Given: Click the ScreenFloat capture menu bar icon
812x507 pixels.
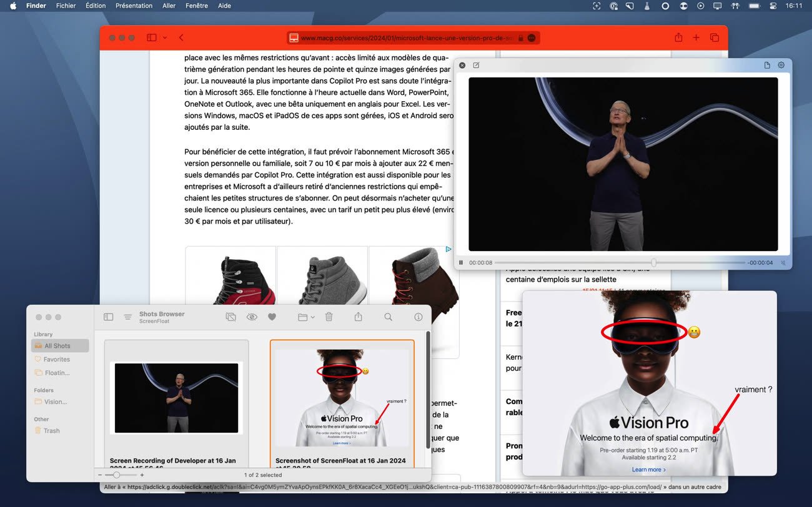Looking at the screenshot, I should 597,6.
